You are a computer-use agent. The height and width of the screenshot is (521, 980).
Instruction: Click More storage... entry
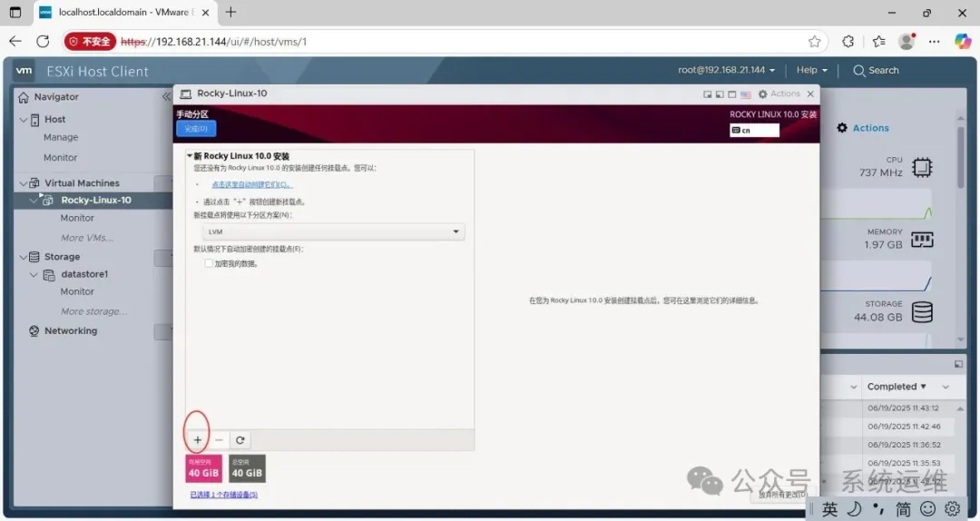[x=93, y=311]
